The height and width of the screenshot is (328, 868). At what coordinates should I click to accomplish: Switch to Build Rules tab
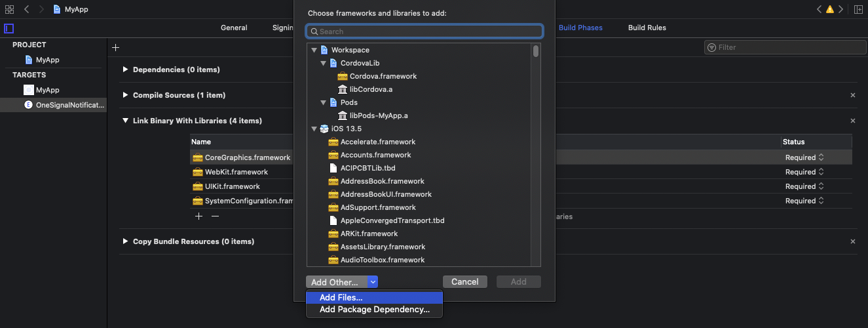pyautogui.click(x=647, y=28)
